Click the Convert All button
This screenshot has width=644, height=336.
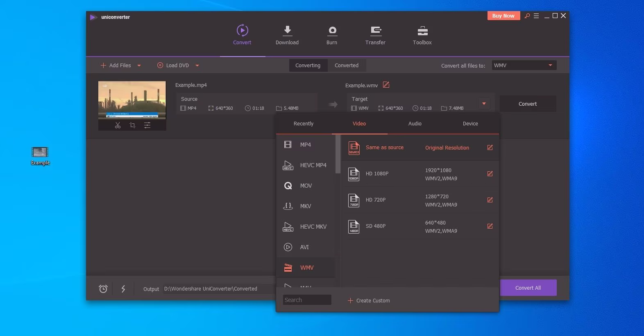(528, 288)
